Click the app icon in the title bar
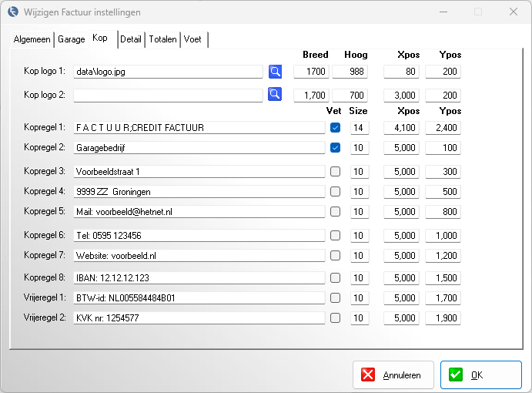The image size is (532, 393). (12, 12)
